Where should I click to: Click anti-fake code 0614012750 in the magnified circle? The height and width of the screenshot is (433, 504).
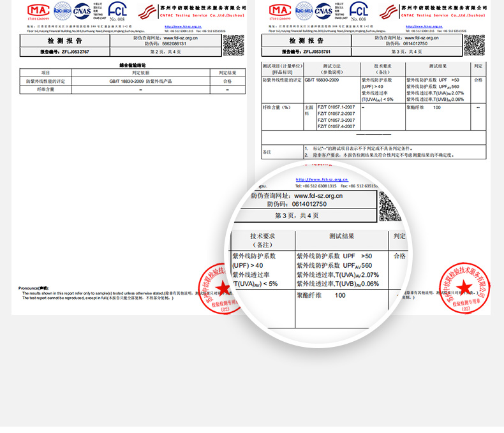point(309,204)
